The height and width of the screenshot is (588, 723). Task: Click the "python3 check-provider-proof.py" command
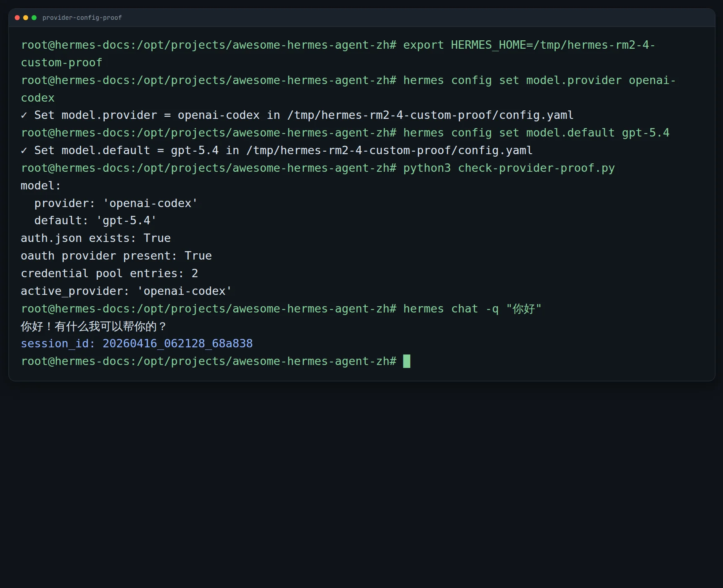[x=509, y=168]
